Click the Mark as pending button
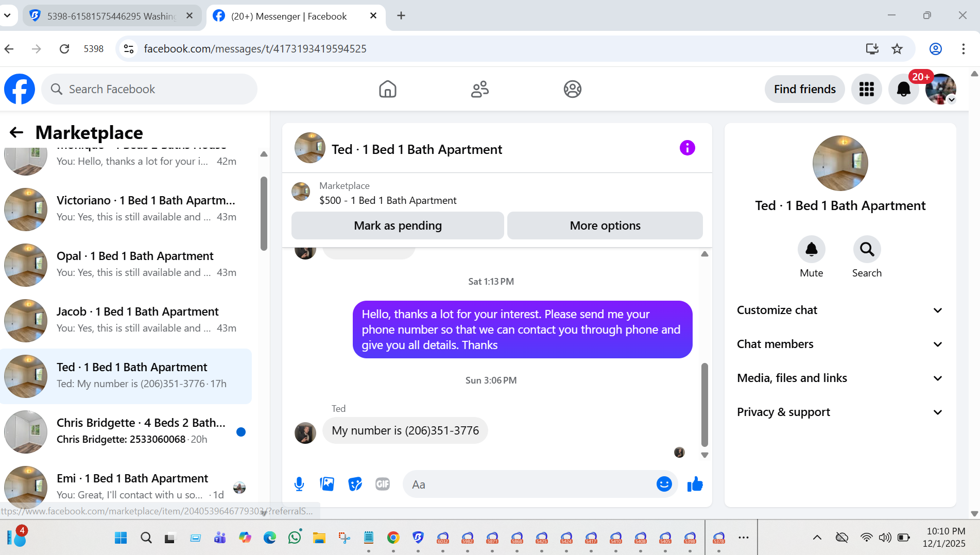This screenshot has width=980, height=555. point(398,226)
